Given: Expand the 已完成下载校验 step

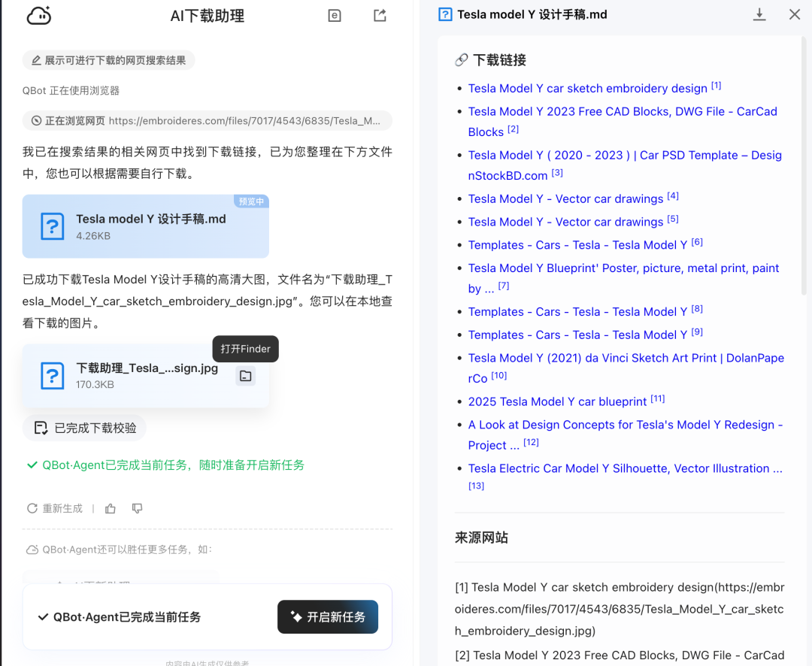Looking at the screenshot, I should [x=84, y=428].
